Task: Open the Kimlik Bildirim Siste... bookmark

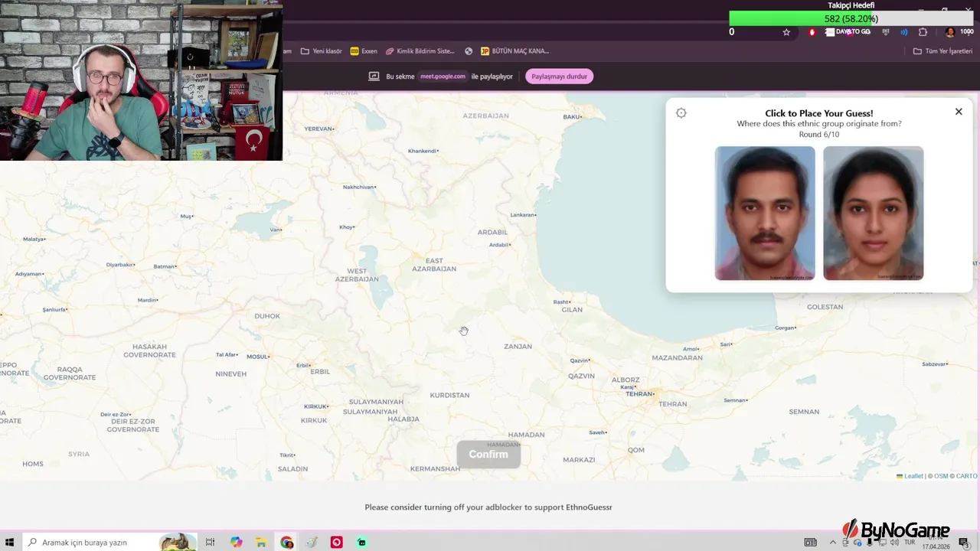Action: (420, 51)
